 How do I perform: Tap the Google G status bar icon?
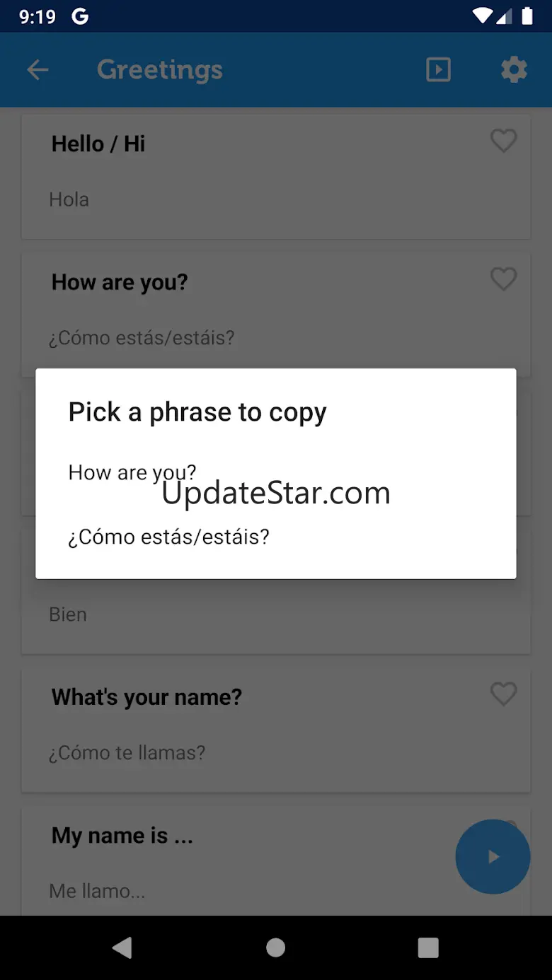pyautogui.click(x=80, y=16)
